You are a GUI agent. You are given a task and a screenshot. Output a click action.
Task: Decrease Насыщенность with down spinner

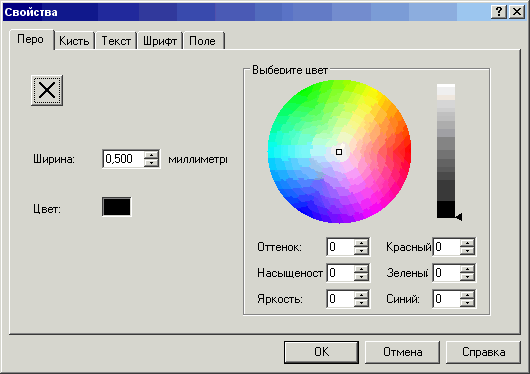(x=361, y=277)
